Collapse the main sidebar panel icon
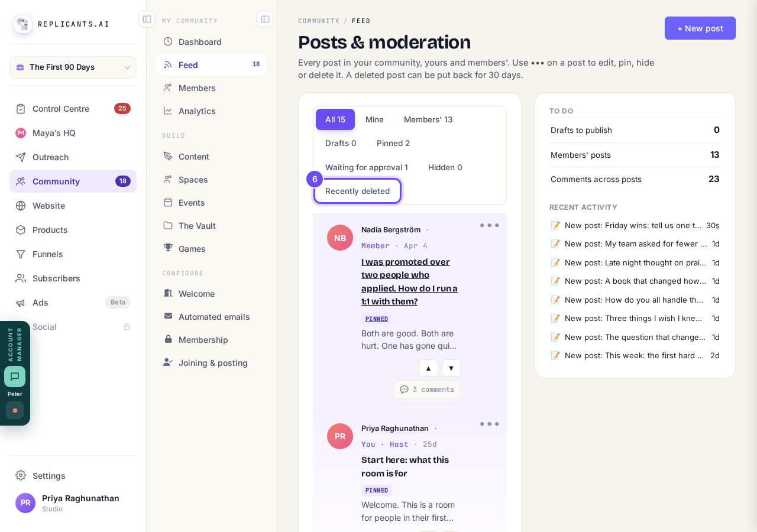Viewport: 757px width, 532px height. [x=147, y=19]
